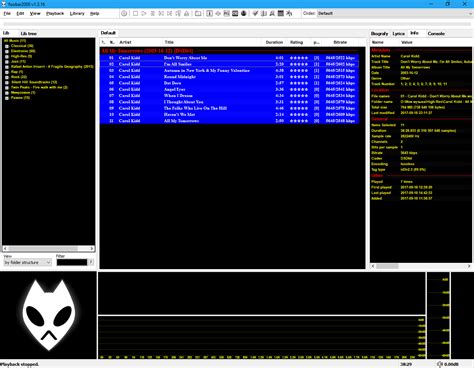
Task: Expand the Rock folder node
Action: [x=7, y=77]
